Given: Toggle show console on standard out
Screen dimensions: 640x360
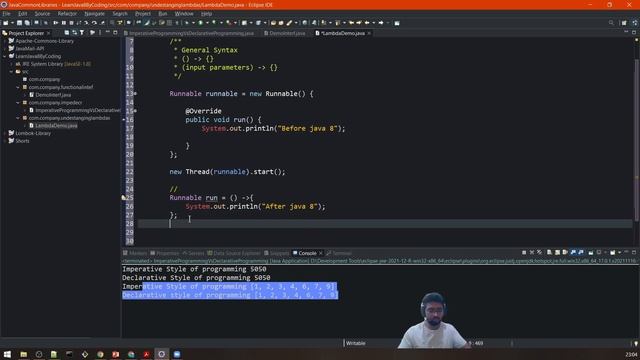Looking at the screenshot, I should (573, 253).
